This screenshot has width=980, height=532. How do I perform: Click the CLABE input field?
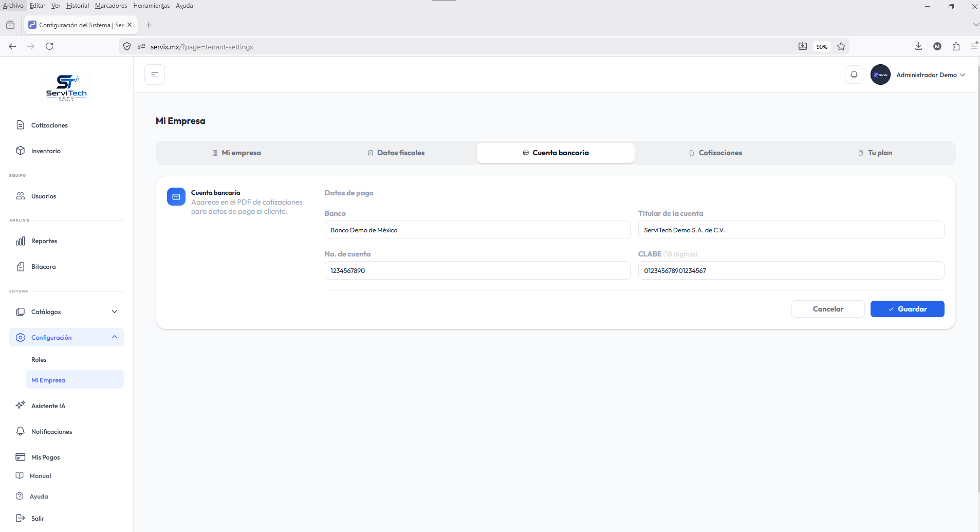point(791,270)
